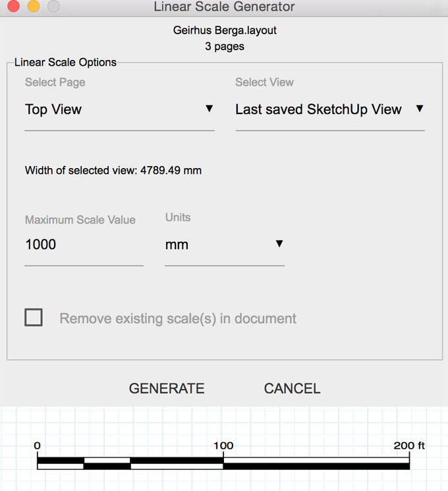Click the gray zoom window button

53,7
